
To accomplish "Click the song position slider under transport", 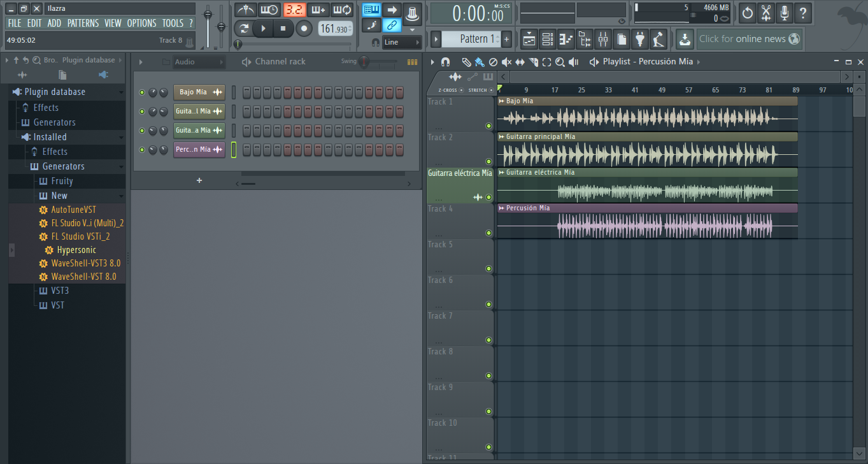I will 293,44.
